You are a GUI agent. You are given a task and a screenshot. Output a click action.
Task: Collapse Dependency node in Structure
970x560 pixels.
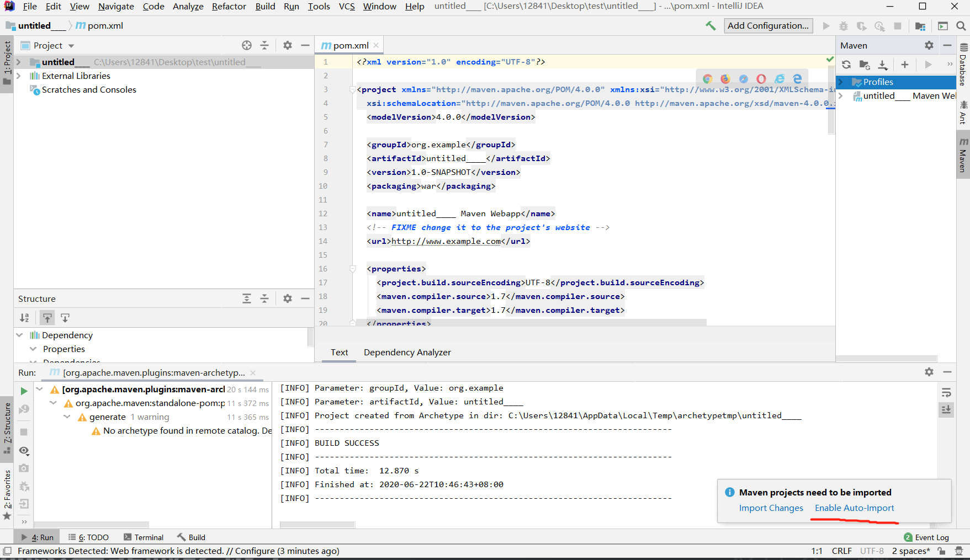20,335
